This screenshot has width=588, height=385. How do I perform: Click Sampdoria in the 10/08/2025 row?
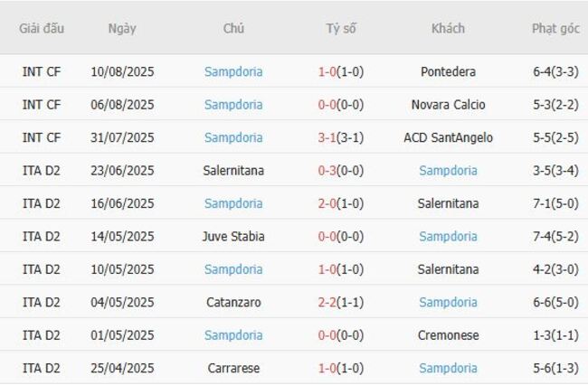(x=233, y=71)
